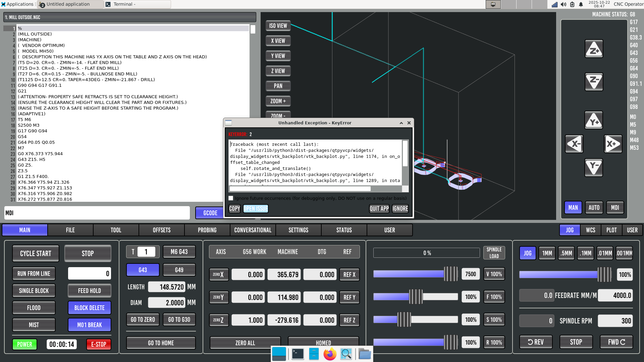Open the Probing tab
This screenshot has height=362, width=644.
pyautogui.click(x=207, y=230)
